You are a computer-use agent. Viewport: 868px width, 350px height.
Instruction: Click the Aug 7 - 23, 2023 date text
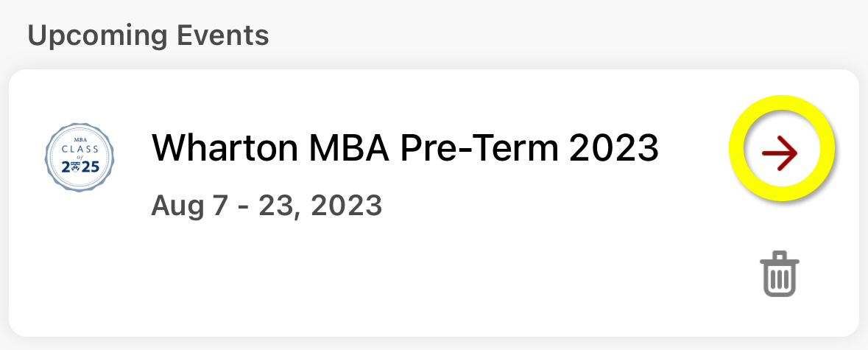click(267, 205)
